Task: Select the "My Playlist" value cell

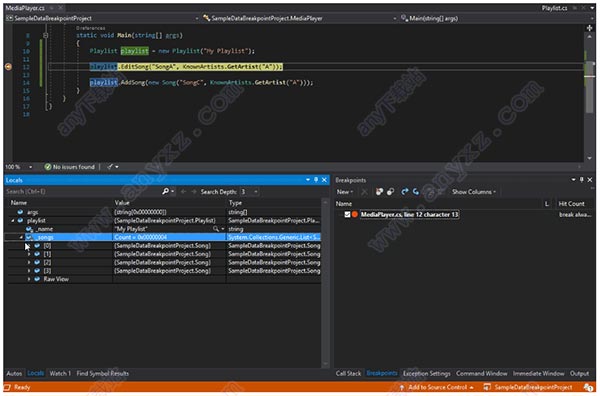Action: [169, 229]
